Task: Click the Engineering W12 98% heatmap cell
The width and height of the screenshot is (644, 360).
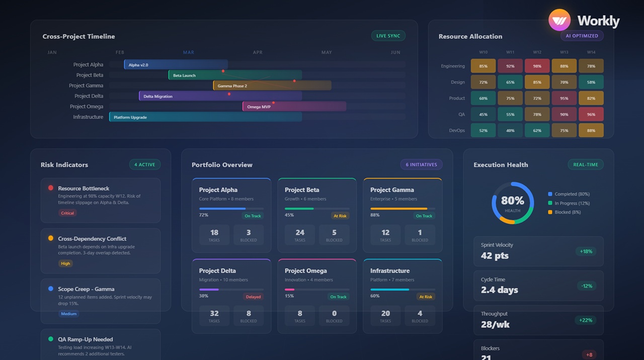Action: (537, 66)
